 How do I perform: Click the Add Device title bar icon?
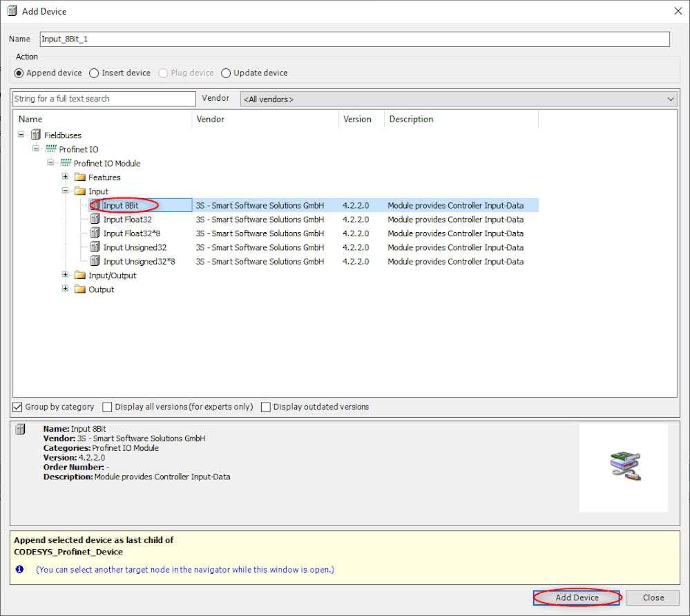[x=12, y=11]
